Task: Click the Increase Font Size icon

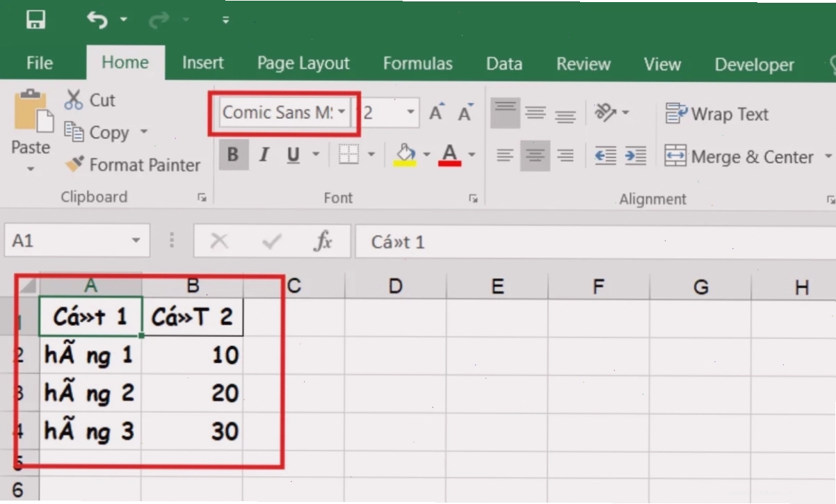Action: click(x=436, y=112)
